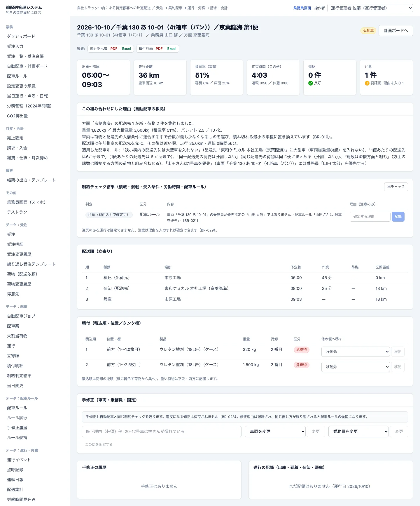This screenshot has width=420, height=506.
Task: Download 積付計画 as Excel
Action: [x=172, y=49]
